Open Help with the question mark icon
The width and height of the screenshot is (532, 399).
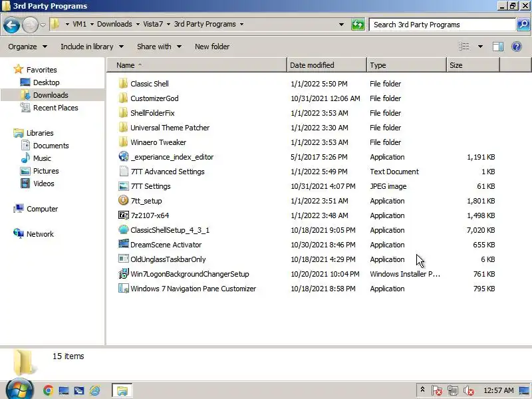(x=517, y=47)
